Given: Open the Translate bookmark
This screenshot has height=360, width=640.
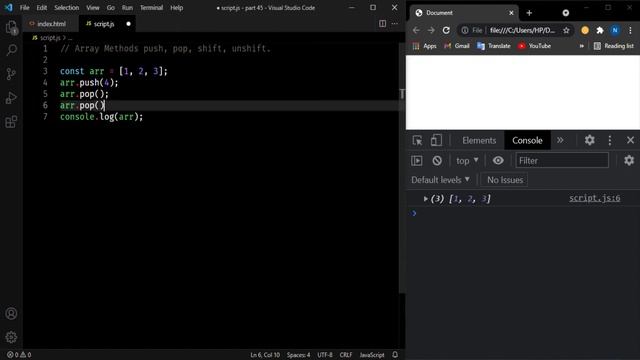Looking at the screenshot, I should point(494,46).
